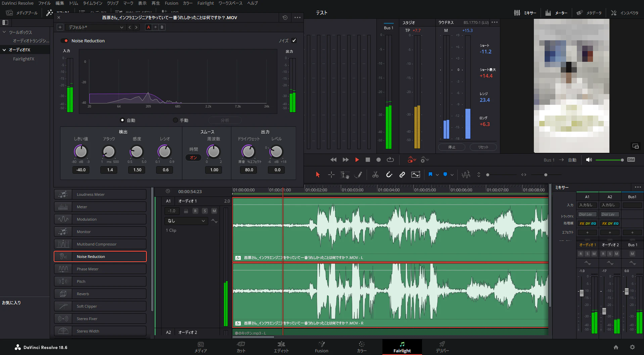Click the loop playback icon
Image resolution: width=644 pixels, height=355 pixels.
390,160
